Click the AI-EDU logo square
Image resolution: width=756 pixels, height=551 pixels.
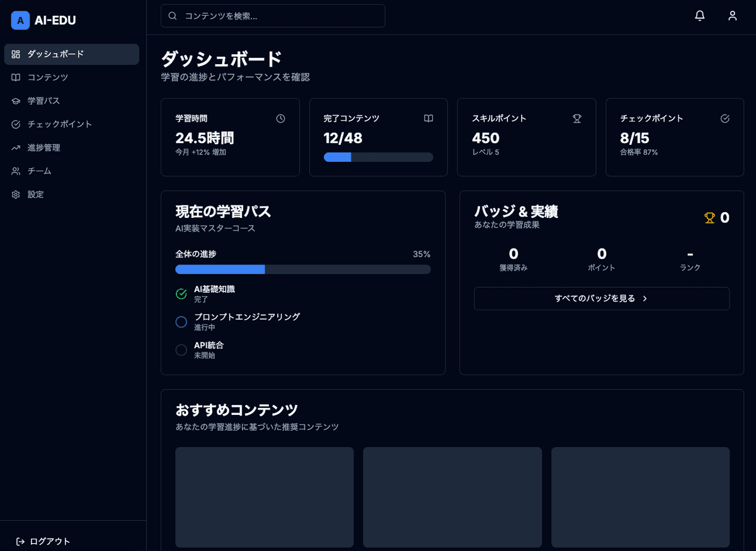click(20, 21)
